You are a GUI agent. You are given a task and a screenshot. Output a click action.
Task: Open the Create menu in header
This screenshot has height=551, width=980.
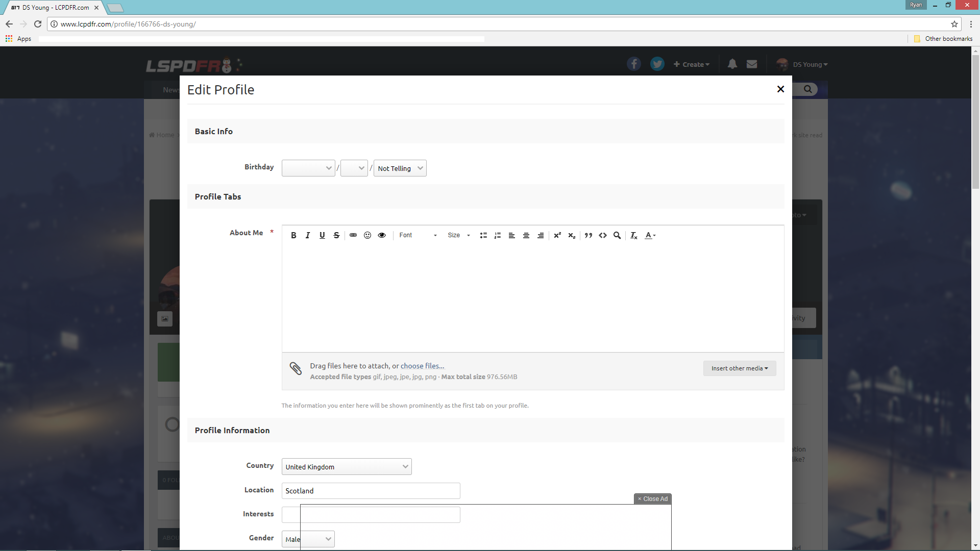(x=692, y=64)
